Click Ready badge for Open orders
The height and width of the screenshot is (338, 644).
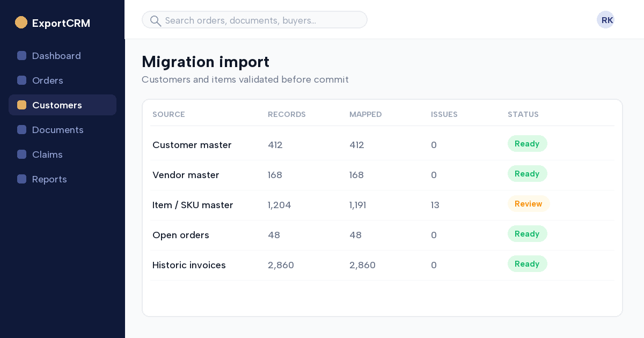[528, 234]
